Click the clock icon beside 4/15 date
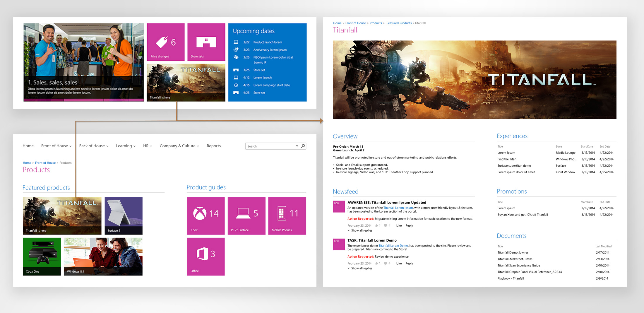This screenshot has width=644, height=313. point(236,85)
